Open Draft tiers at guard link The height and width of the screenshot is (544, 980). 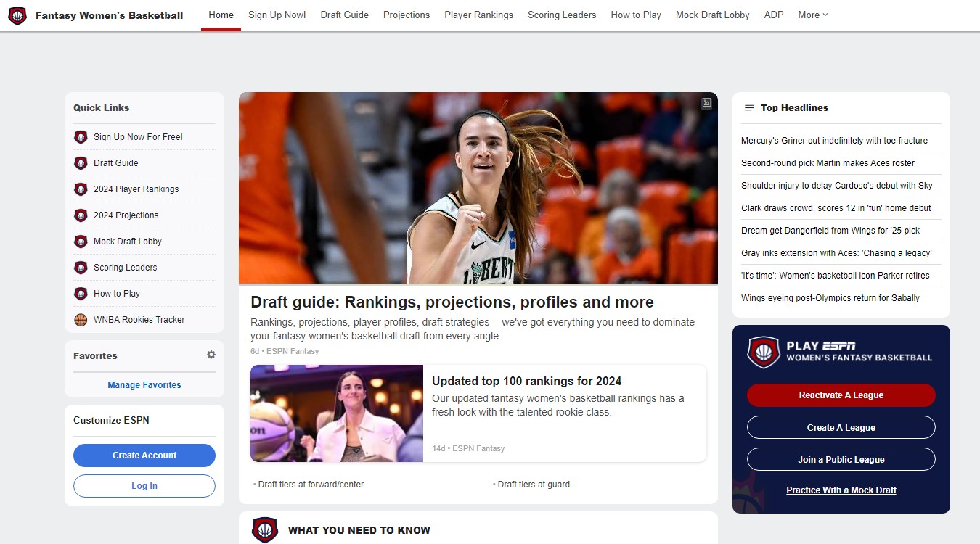coord(534,485)
